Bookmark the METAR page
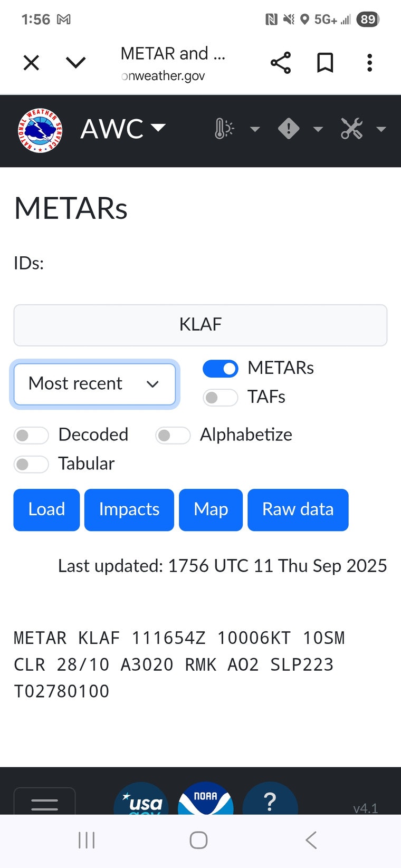The height and width of the screenshot is (868, 401). point(325,63)
